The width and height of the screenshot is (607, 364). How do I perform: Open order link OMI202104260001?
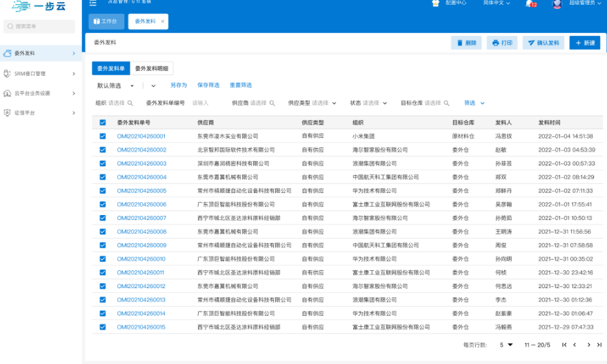tap(141, 136)
